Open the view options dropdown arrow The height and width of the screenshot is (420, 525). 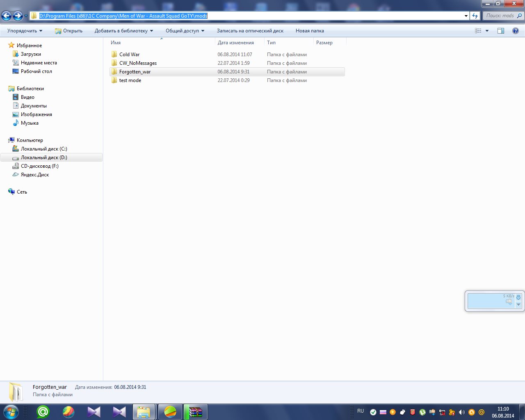pyautogui.click(x=487, y=31)
